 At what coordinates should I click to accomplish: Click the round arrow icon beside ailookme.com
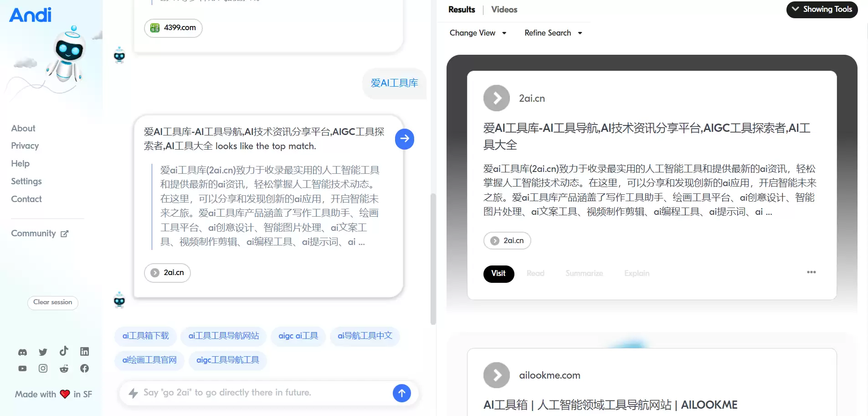pos(497,375)
